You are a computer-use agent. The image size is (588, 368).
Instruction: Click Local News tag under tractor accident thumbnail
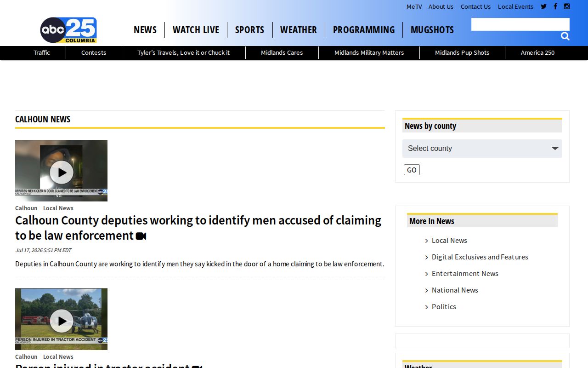[x=58, y=357]
